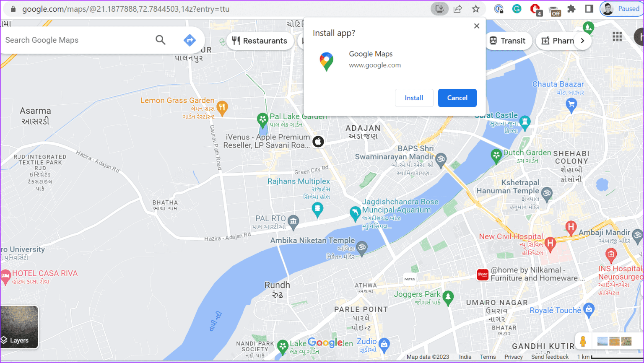Click the Joggers Park tree pin

point(448,298)
